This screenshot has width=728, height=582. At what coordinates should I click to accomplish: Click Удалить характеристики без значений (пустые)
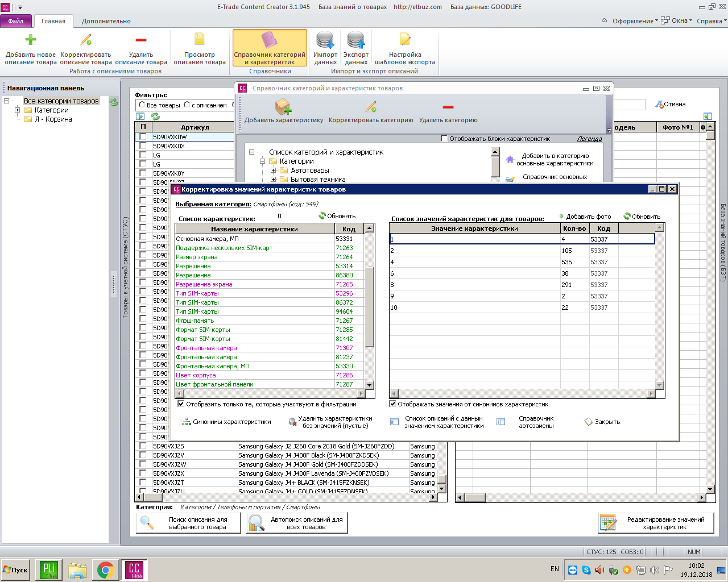330,422
